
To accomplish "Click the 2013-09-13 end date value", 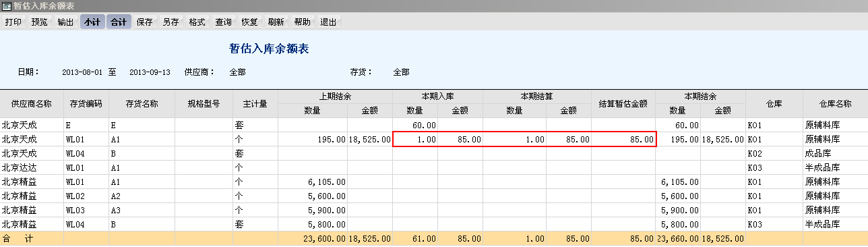I will 150,72.
